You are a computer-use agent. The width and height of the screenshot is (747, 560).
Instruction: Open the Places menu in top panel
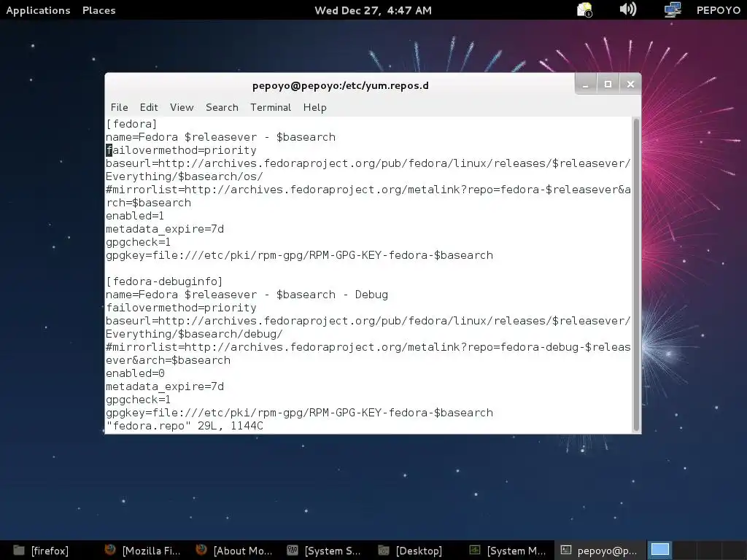[99, 10]
